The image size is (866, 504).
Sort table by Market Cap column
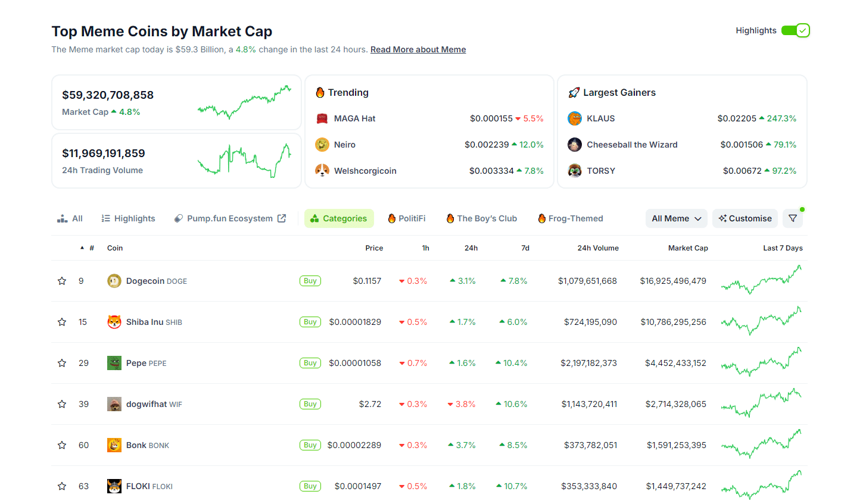point(688,248)
